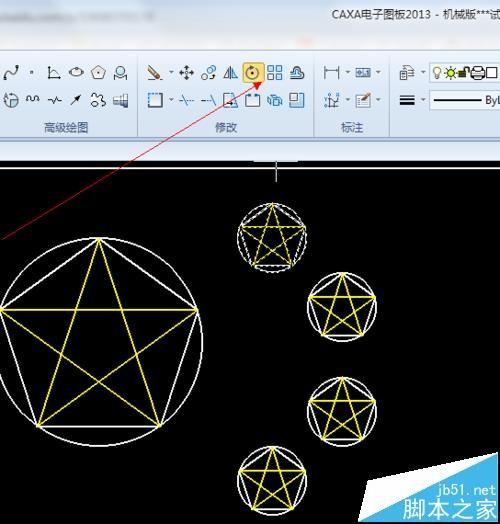Expand the annotation edit dropdown arrow
Image resolution: width=500 pixels, height=524 pixels.
tap(378, 100)
